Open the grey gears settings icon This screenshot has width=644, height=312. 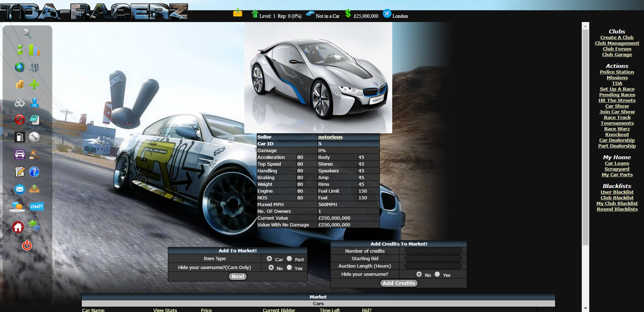tap(20, 102)
